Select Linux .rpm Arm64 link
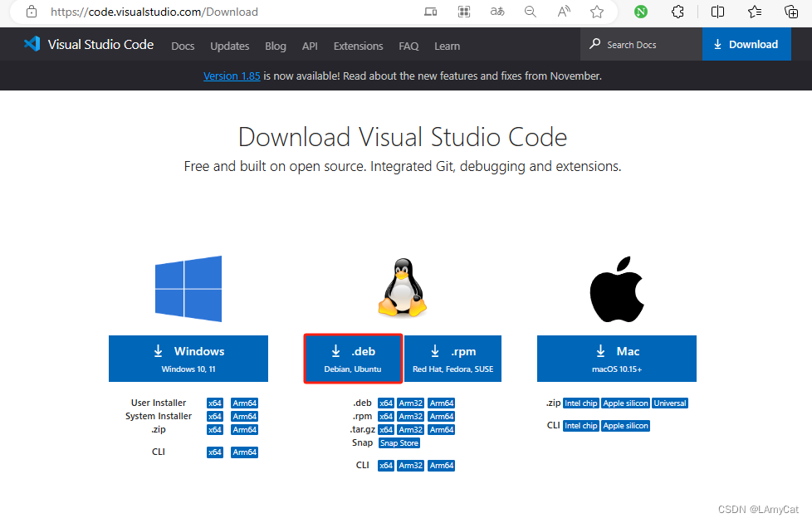This screenshot has height=523, width=812. click(x=441, y=417)
